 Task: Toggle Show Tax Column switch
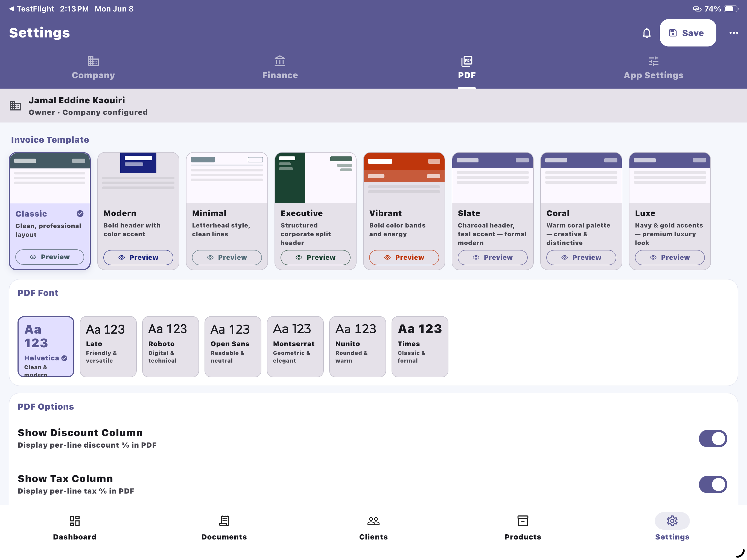click(713, 484)
